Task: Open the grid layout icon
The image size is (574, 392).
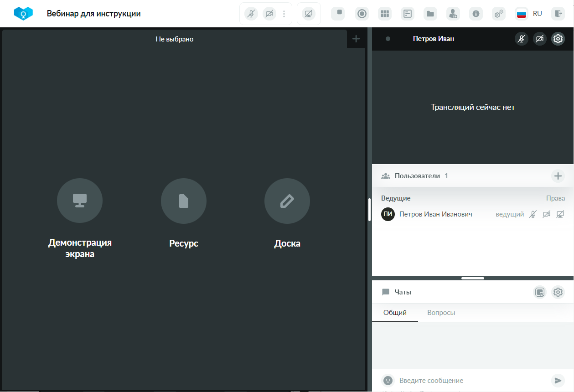Action: (385, 14)
